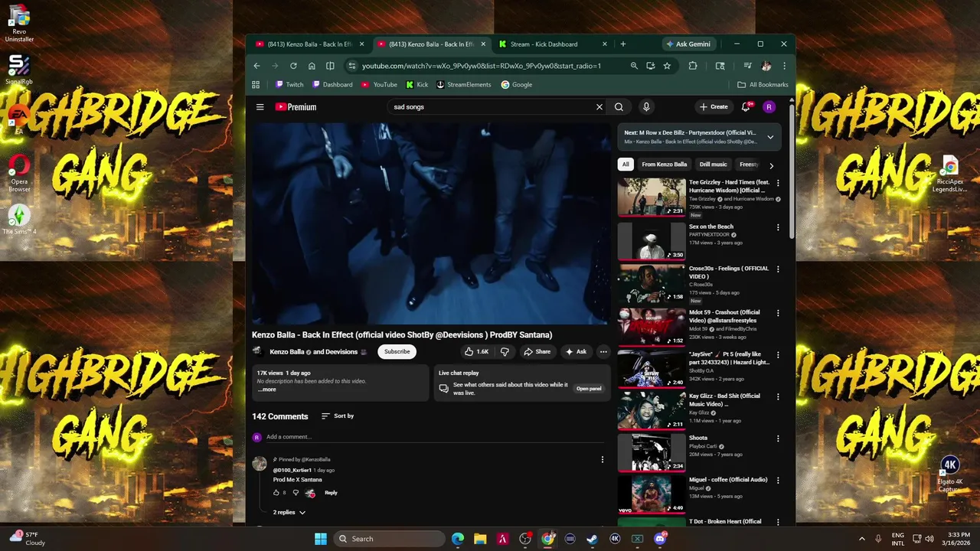Open more actions menu beside Ask
This screenshot has height=551, width=980.
click(x=603, y=352)
